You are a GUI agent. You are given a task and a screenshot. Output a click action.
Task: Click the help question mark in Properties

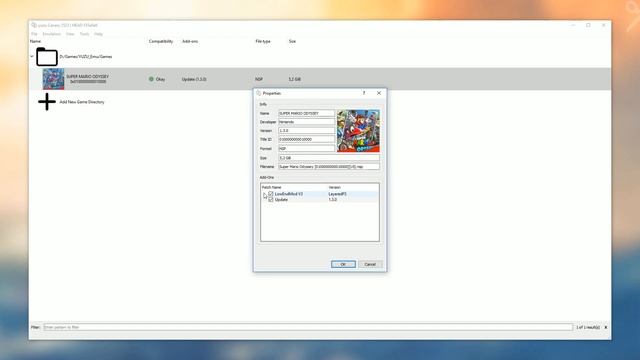[x=364, y=93]
